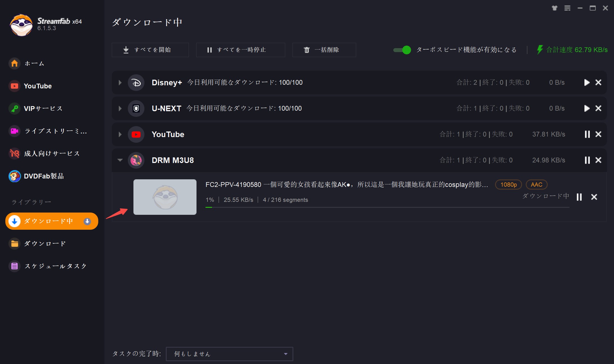The image size is (614, 364).
Task: Click the FC2-PPV download progress bar
Action: [x=387, y=207]
